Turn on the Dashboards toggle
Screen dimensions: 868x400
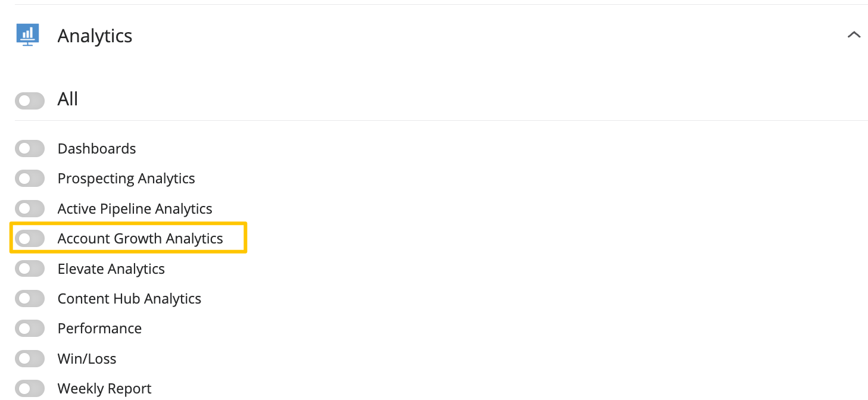pos(30,149)
